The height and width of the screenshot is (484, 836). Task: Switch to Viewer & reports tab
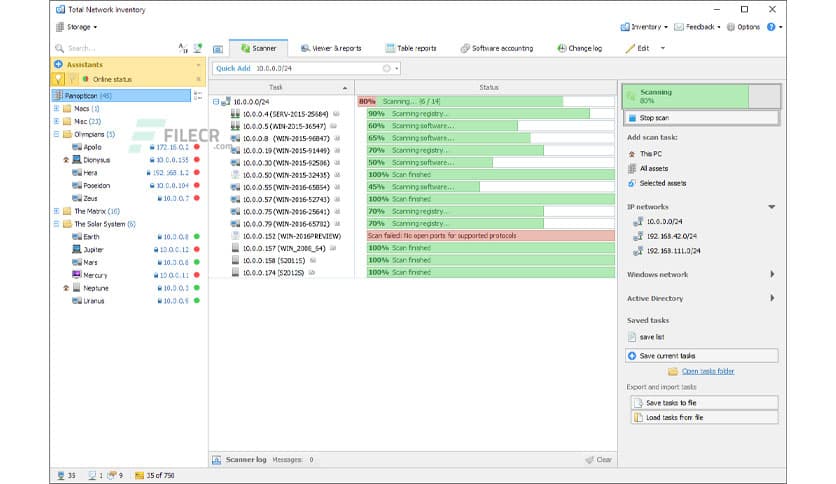click(331, 48)
